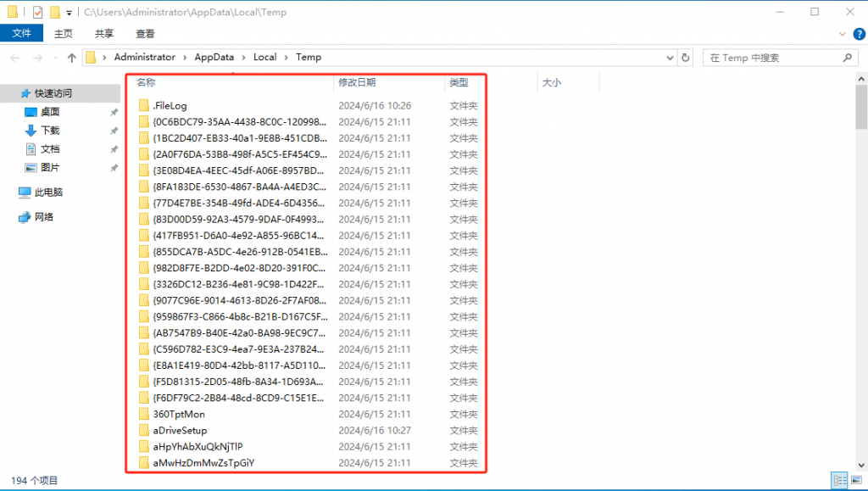Click the New Folder icon in title bar
868x491 pixels.
[54, 12]
